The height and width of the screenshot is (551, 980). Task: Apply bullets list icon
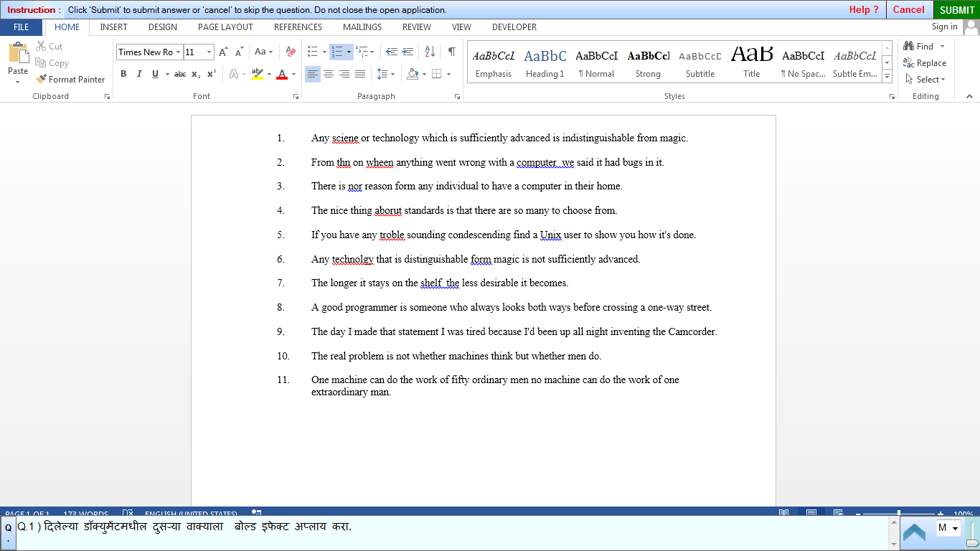(x=312, y=52)
